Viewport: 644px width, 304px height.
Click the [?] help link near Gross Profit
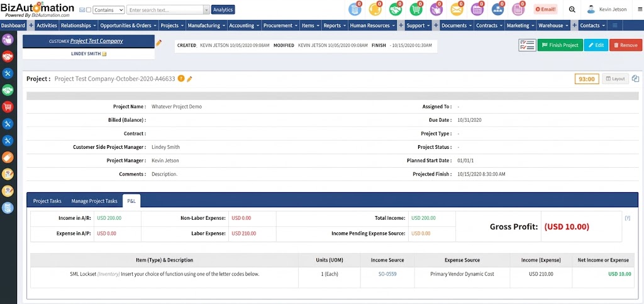627,218
